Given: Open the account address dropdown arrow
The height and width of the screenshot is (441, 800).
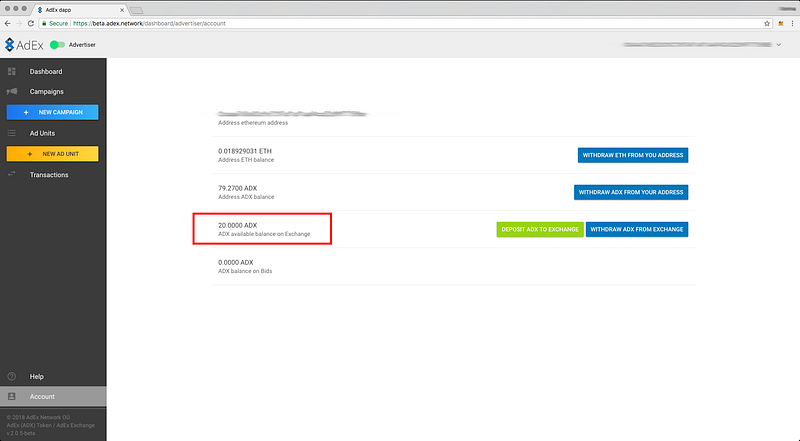Looking at the screenshot, I should 779,45.
